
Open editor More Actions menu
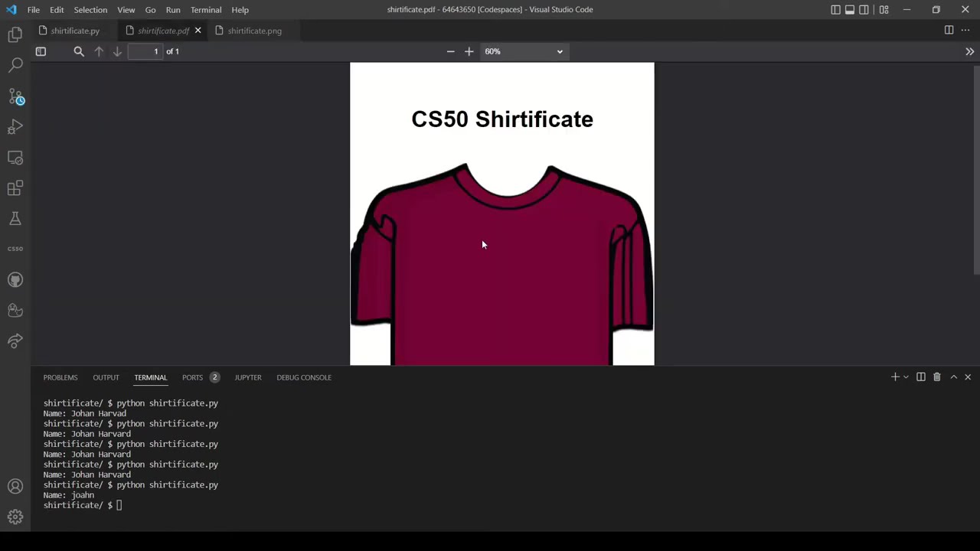965,30
